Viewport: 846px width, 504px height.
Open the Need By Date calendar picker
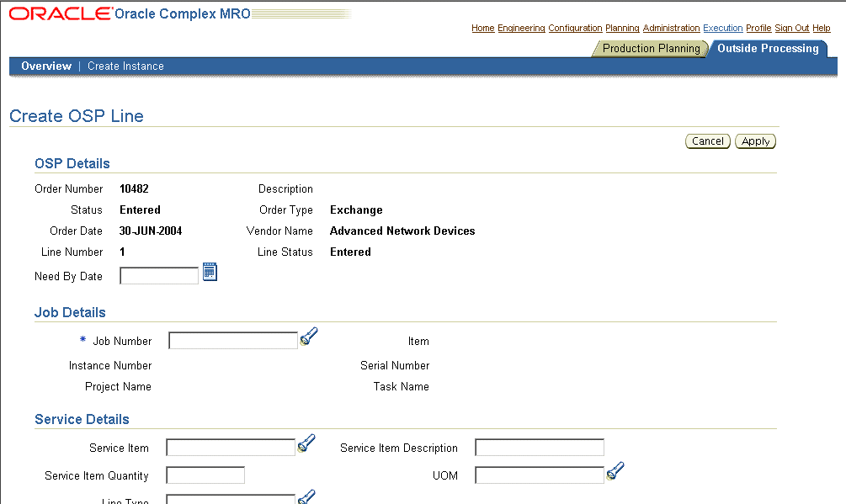(x=210, y=273)
